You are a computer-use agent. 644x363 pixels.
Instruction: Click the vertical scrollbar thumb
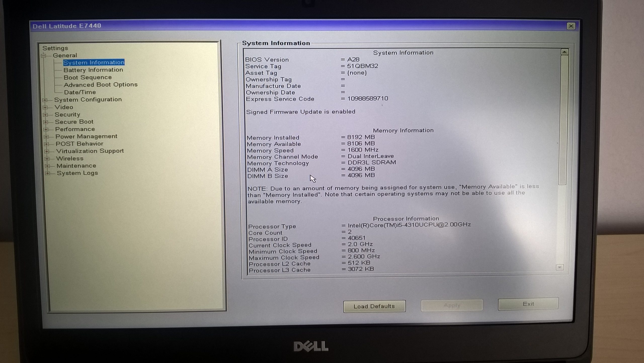563,120
